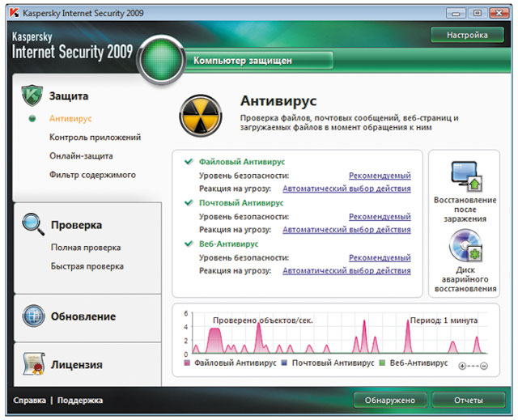Toggle the Веб-Антивирус checkmark
The image size is (518, 420).
point(189,244)
